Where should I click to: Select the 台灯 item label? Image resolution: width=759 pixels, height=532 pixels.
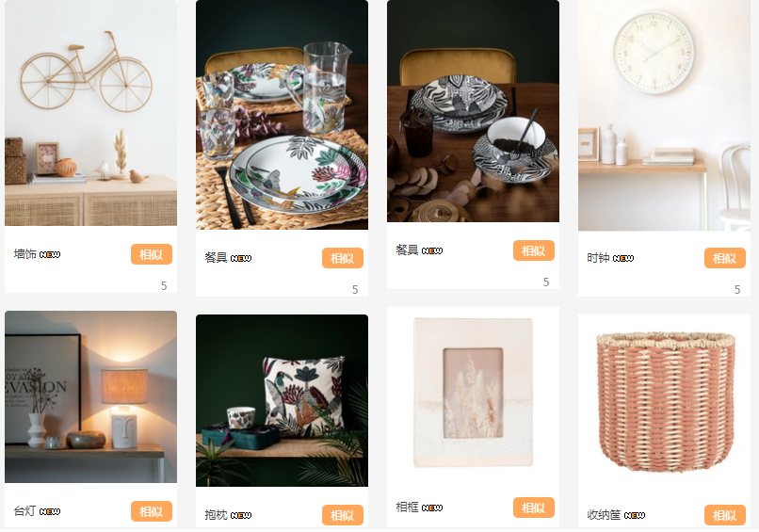point(25,511)
